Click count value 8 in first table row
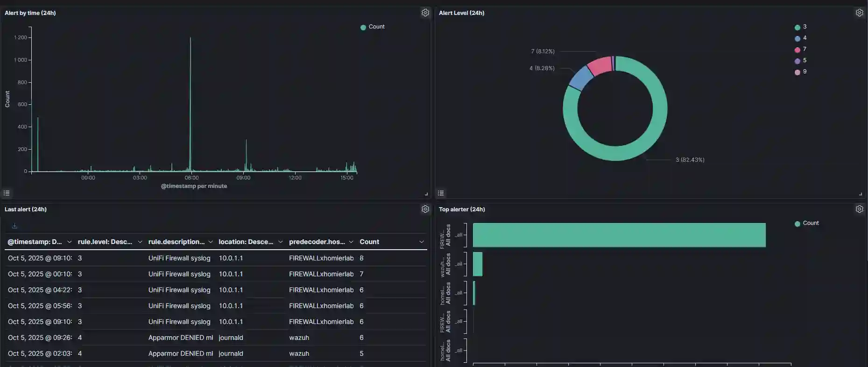The width and height of the screenshot is (868, 367). (x=361, y=258)
